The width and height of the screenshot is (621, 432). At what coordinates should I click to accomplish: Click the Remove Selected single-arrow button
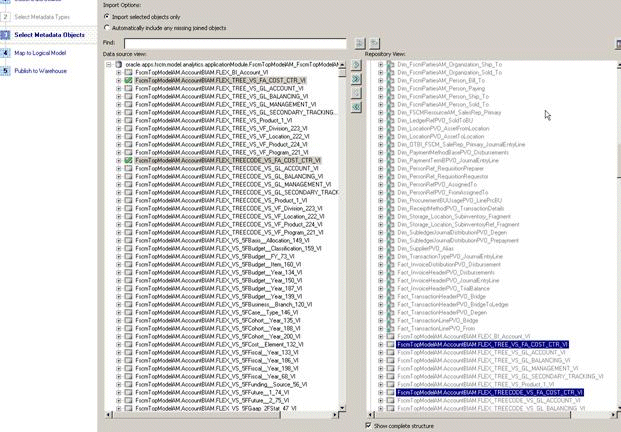coord(356,93)
